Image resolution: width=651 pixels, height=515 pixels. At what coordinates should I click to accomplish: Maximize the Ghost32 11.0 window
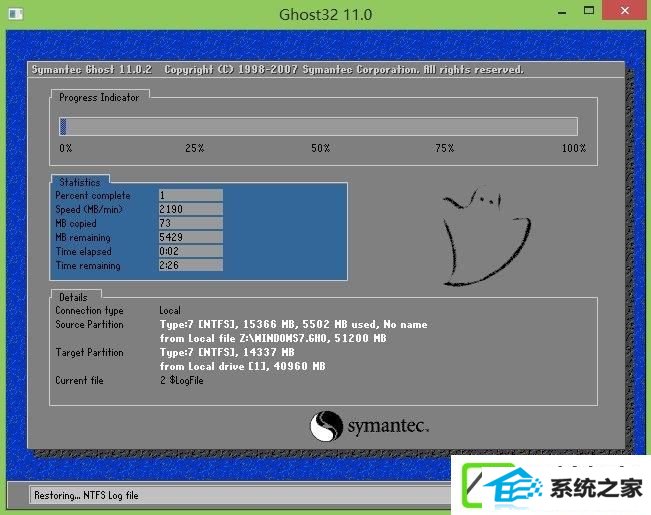(589, 11)
